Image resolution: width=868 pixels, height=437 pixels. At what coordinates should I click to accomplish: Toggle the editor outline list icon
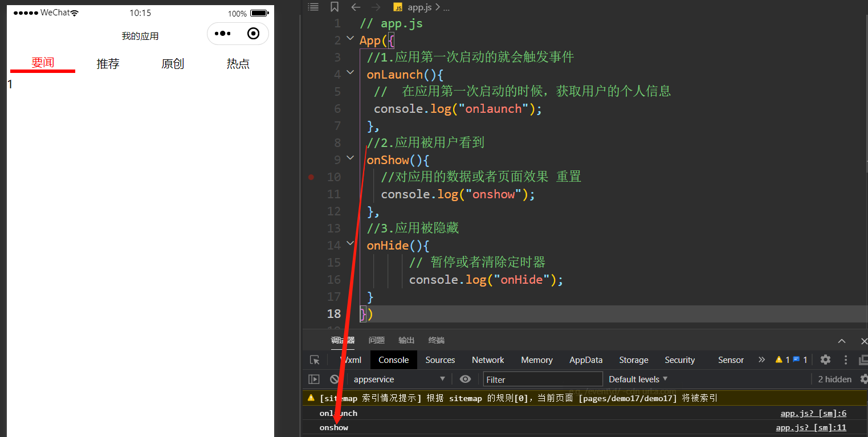(x=313, y=7)
